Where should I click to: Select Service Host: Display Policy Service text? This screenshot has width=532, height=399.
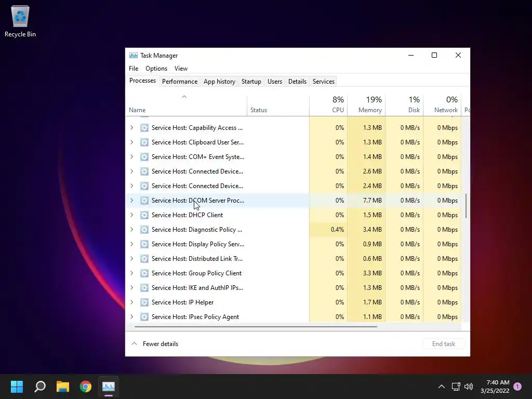pos(198,244)
